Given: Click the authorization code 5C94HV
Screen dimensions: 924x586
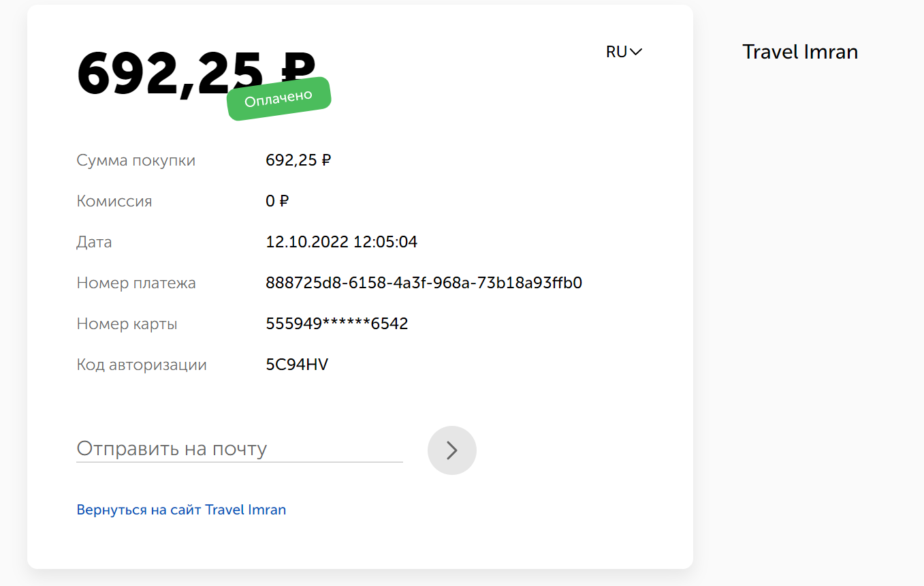Looking at the screenshot, I should tap(297, 365).
